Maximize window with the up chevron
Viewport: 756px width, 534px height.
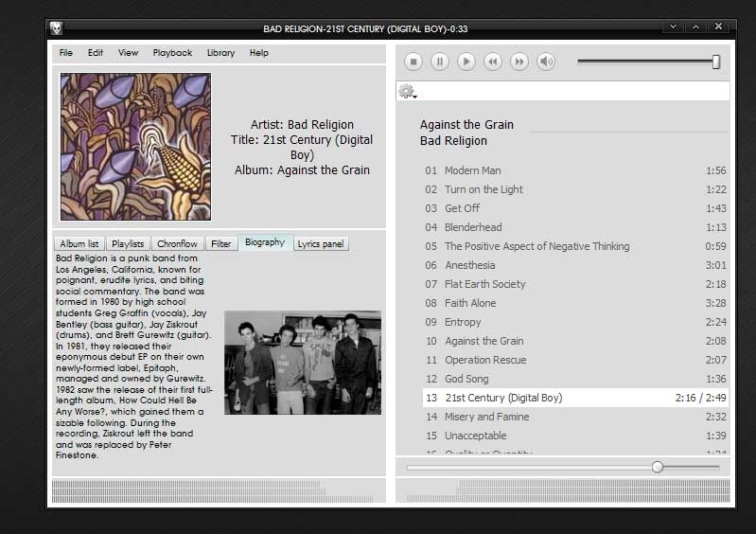coord(695,27)
